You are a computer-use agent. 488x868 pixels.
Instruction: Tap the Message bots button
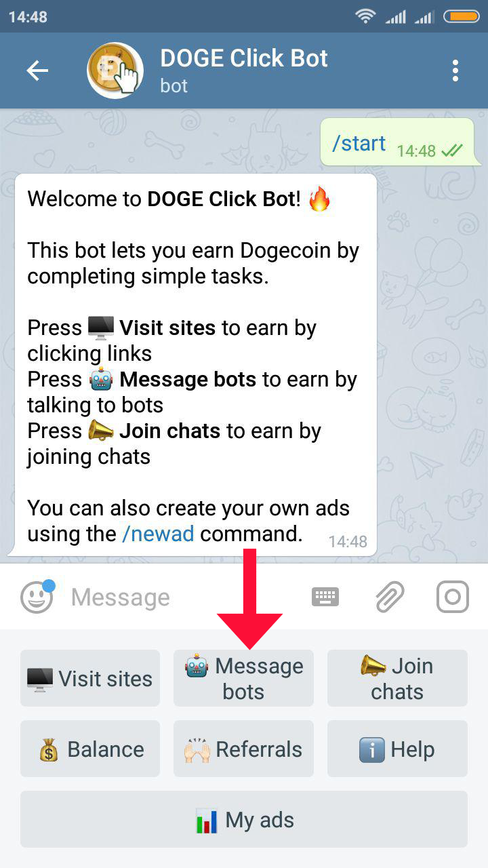pos(244,678)
